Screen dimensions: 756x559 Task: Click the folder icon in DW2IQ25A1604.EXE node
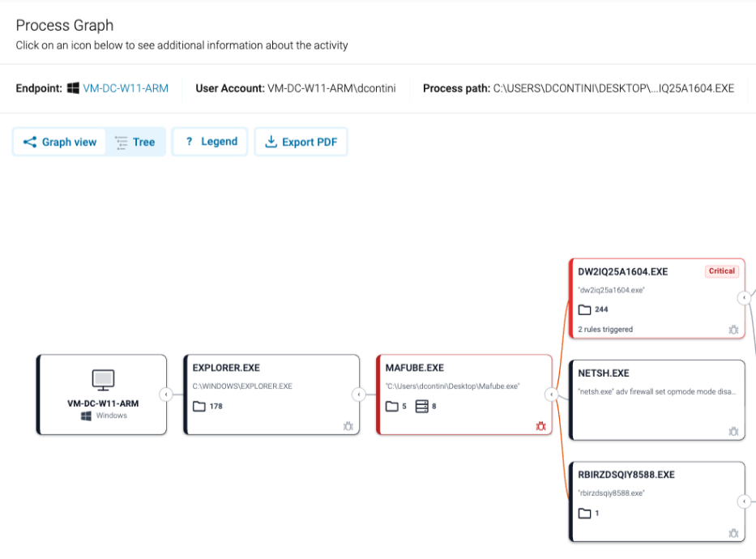[584, 309]
